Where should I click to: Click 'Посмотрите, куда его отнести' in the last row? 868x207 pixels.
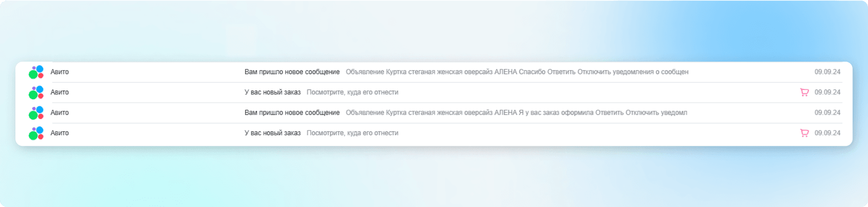[x=353, y=133]
